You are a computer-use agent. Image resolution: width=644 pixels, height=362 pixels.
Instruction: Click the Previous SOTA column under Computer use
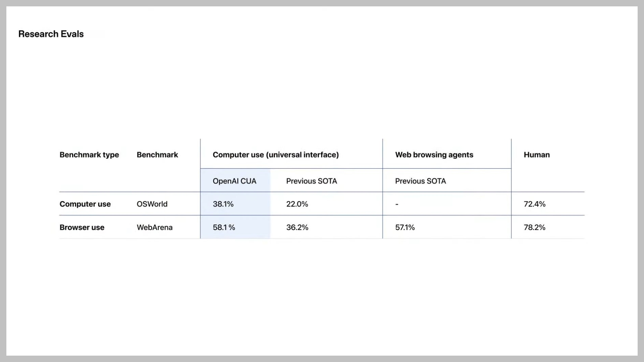312,181
